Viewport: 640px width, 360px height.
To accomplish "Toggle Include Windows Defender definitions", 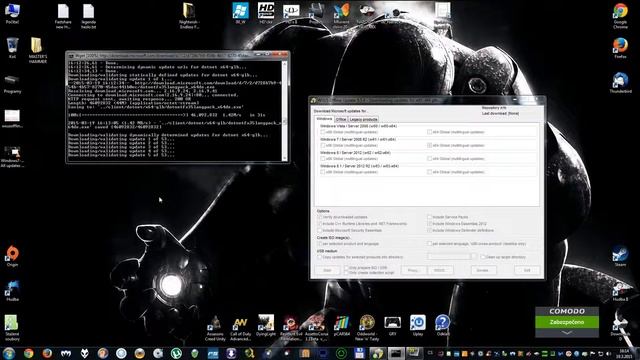I will (429, 231).
